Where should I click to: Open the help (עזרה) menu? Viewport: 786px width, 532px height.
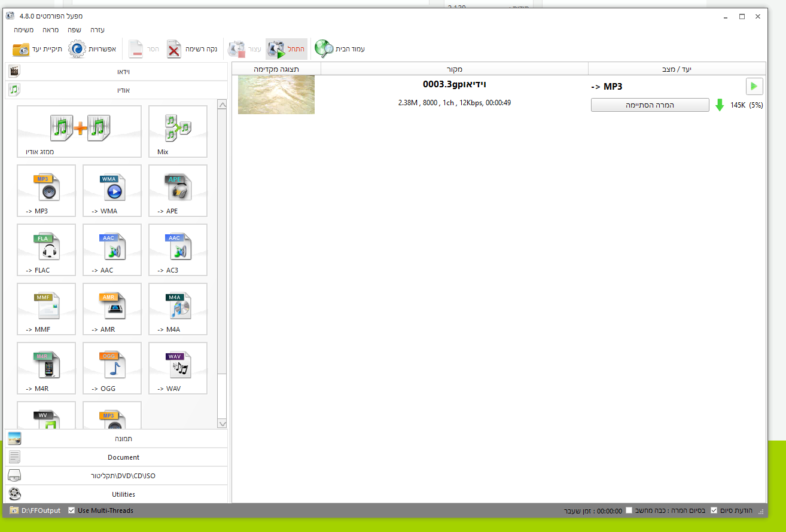98,30
